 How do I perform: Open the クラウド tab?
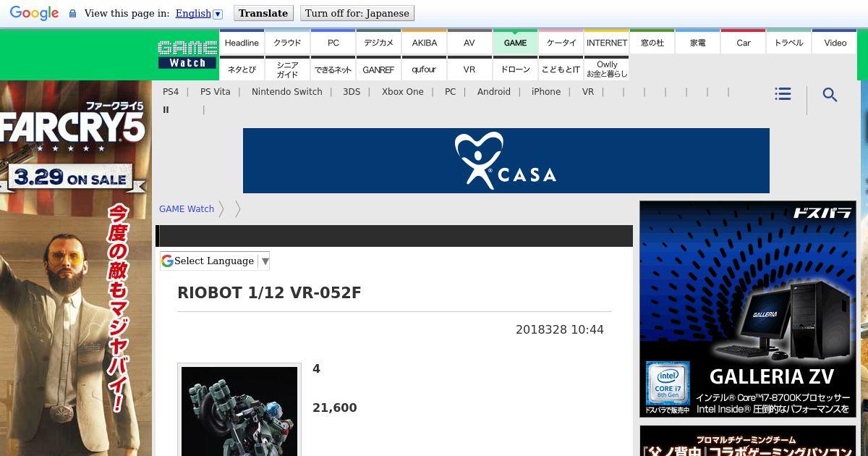287,42
